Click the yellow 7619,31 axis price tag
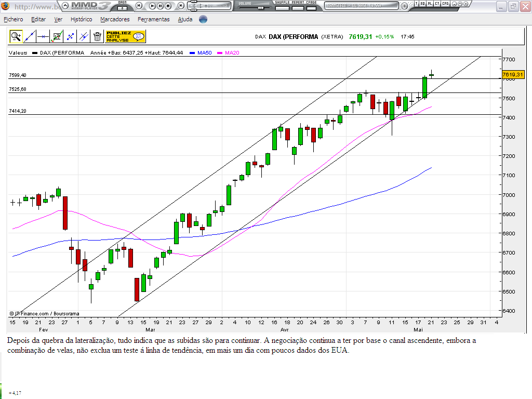This screenshot has height=399, width=532. [x=513, y=75]
